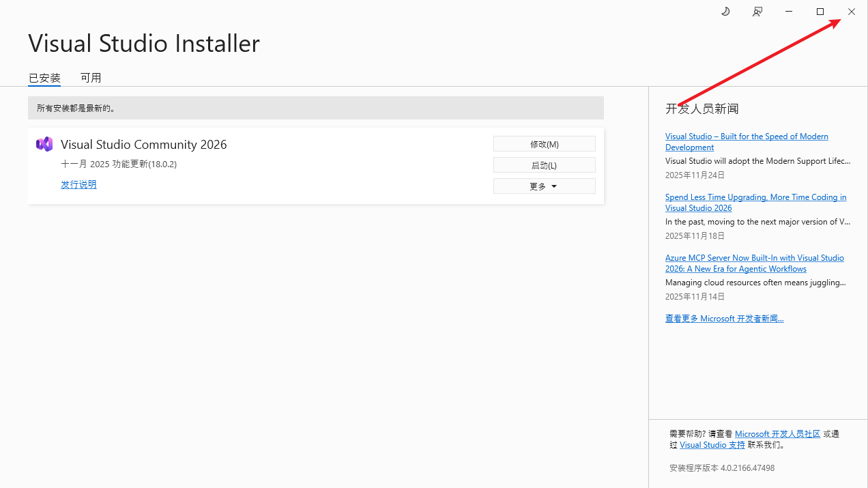Viewport: 868px width, 488px height.
Task: View 查看更多 Microsoft 开发者新闻 link
Action: 724,319
